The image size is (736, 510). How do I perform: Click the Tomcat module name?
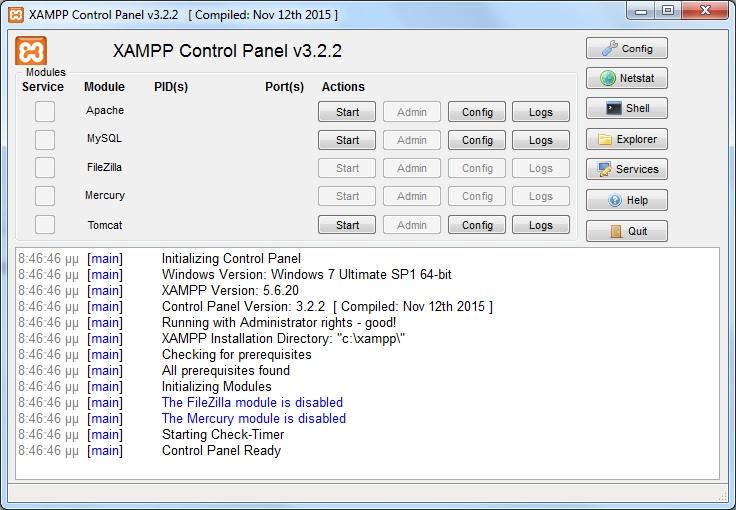pos(105,225)
